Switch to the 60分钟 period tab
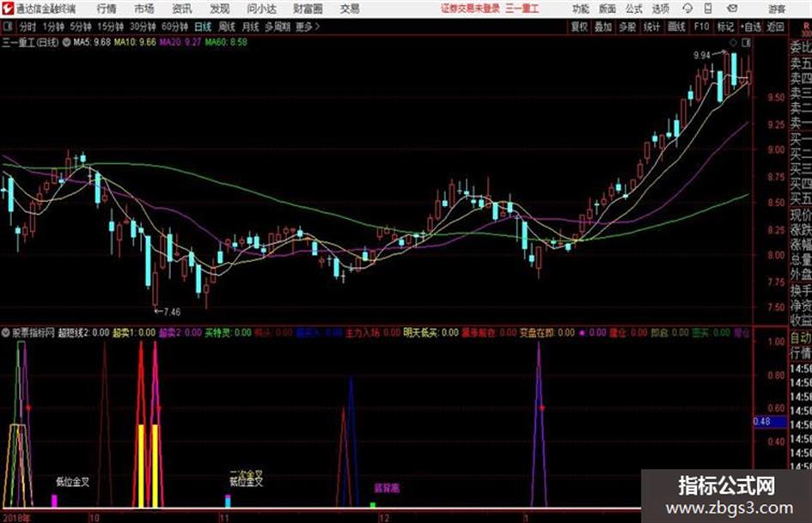Screen dimensions: 812x523 [x=175, y=27]
